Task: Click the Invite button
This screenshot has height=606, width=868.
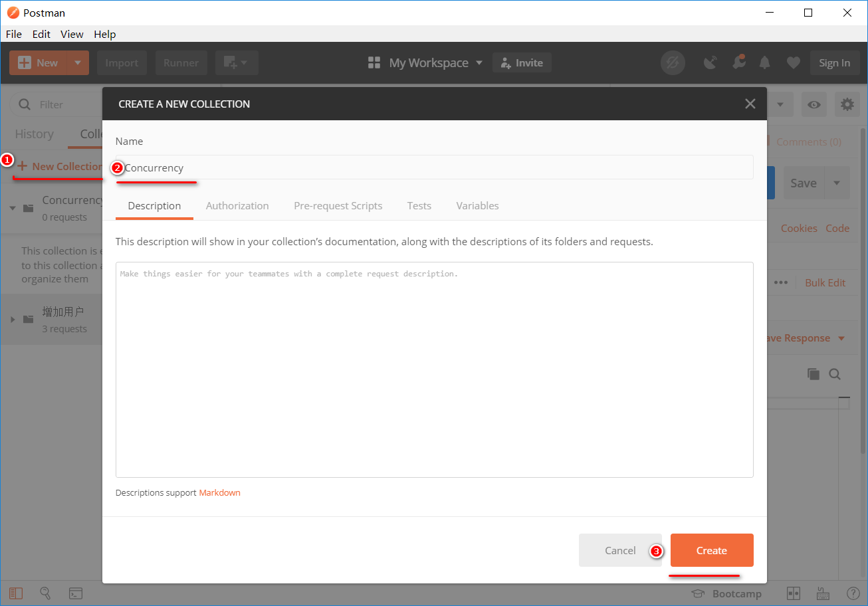Action: pos(522,63)
